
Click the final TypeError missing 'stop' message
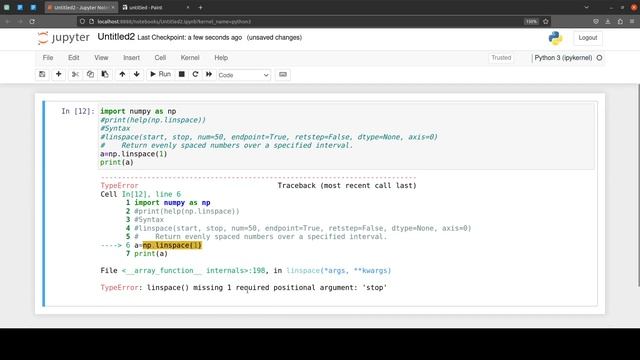point(244,287)
